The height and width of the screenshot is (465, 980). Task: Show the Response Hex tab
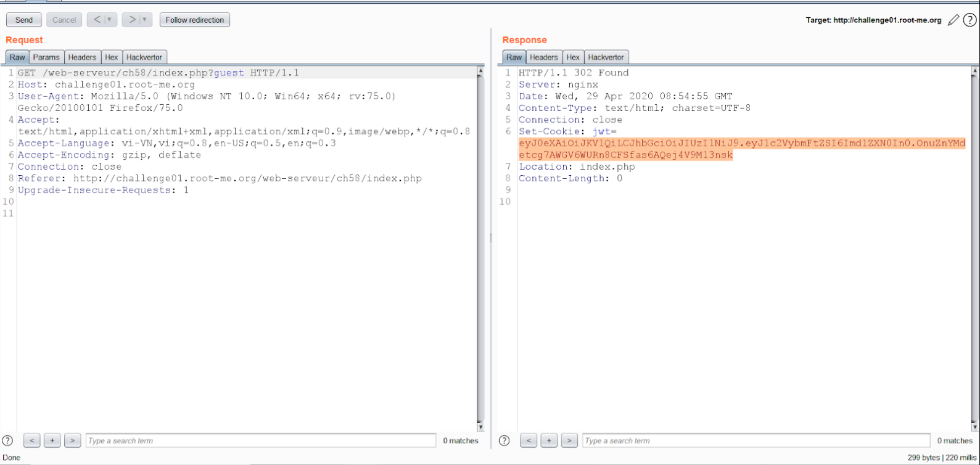coord(573,57)
